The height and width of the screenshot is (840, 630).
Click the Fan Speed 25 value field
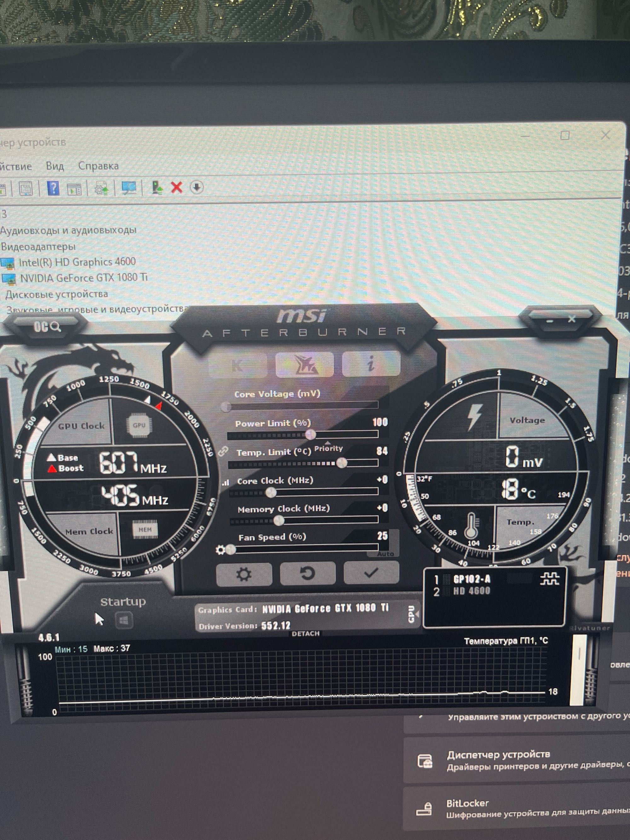(x=382, y=536)
